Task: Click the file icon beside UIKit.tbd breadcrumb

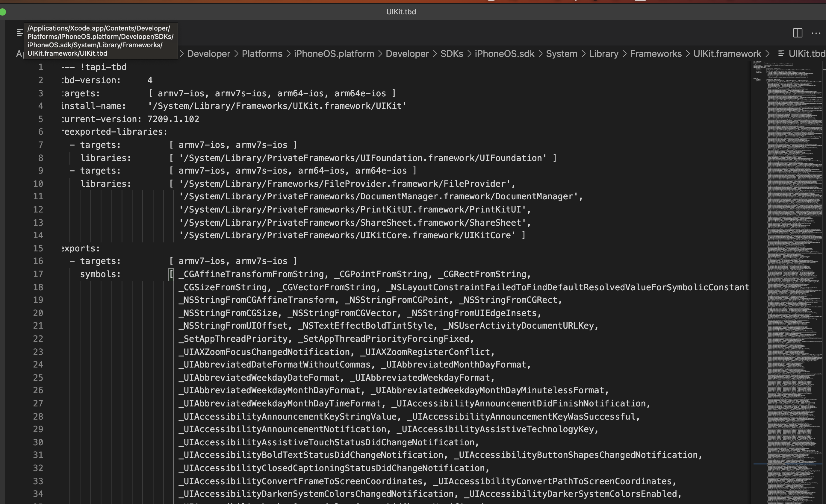Action: pyautogui.click(x=781, y=53)
